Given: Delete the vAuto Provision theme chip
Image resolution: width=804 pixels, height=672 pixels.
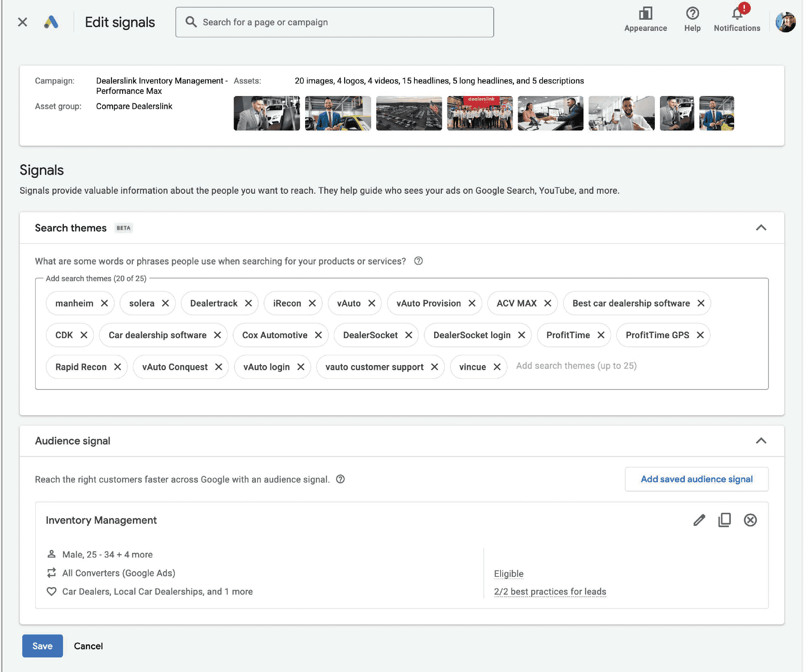Looking at the screenshot, I should 472,303.
